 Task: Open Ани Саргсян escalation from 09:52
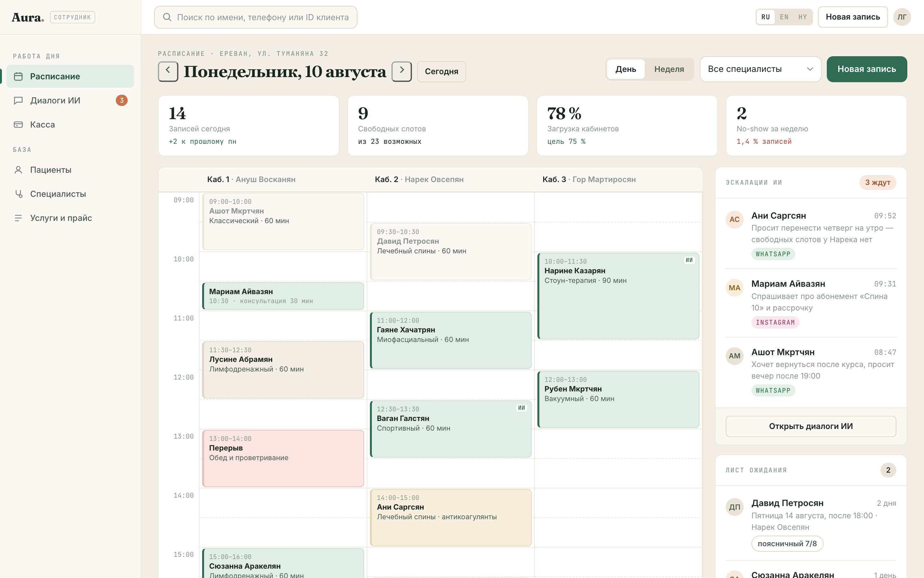[x=811, y=234]
